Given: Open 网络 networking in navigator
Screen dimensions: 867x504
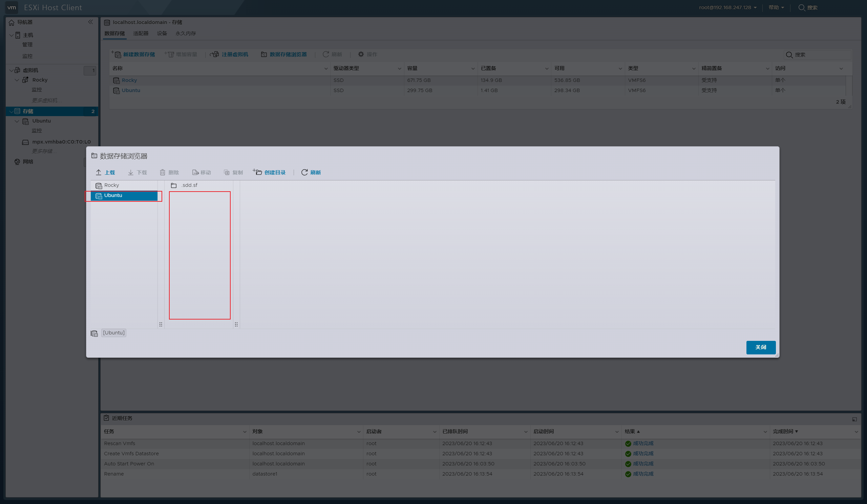Looking at the screenshot, I should tap(28, 161).
